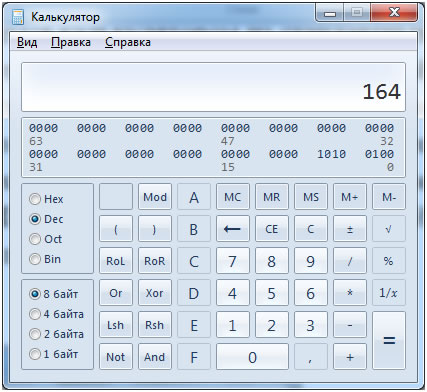Click the percent button
The height and width of the screenshot is (392, 427).
click(x=389, y=261)
